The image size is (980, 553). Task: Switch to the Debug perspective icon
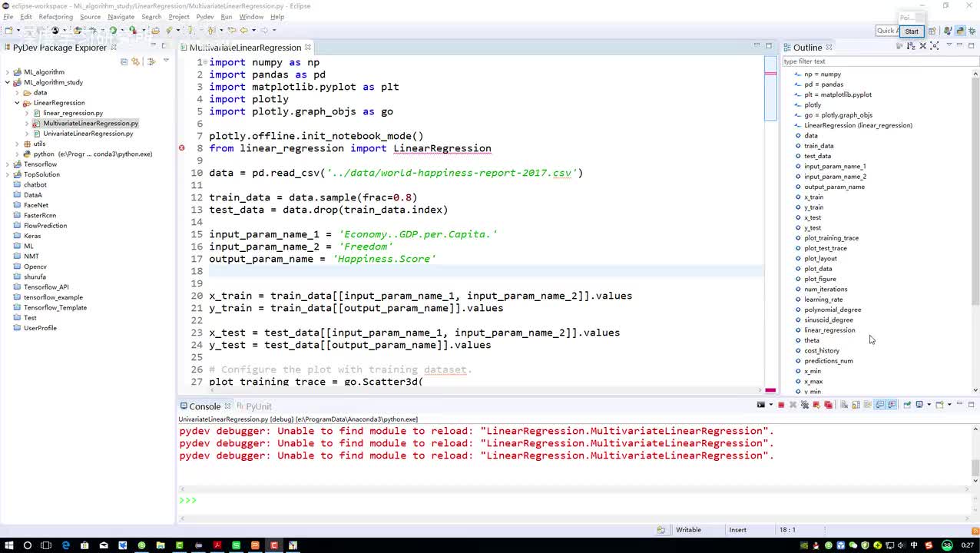(972, 31)
